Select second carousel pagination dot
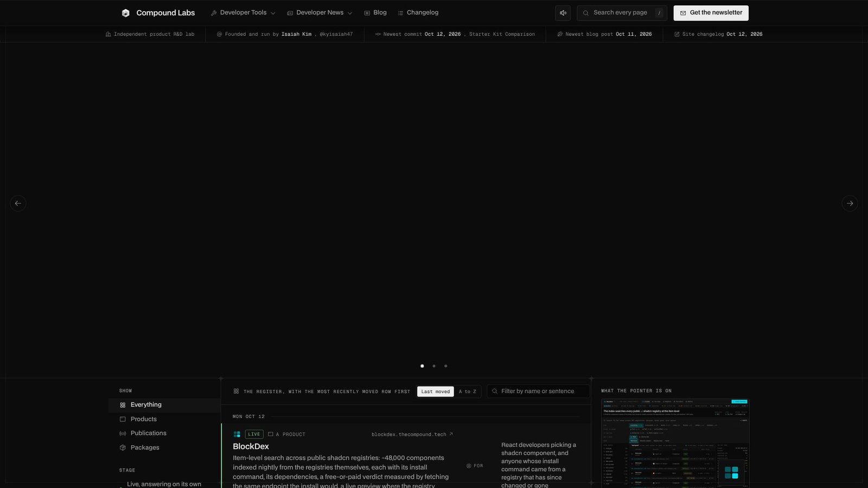The width and height of the screenshot is (868, 488). click(434, 366)
